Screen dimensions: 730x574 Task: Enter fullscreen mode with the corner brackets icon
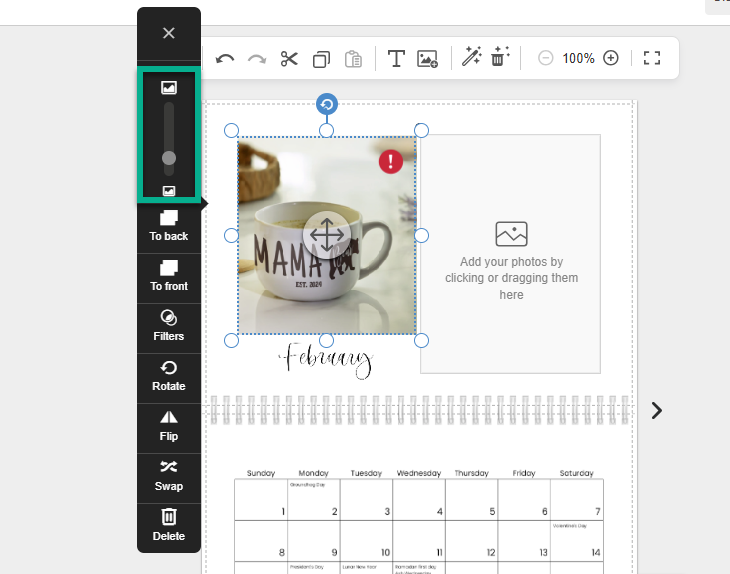(652, 58)
